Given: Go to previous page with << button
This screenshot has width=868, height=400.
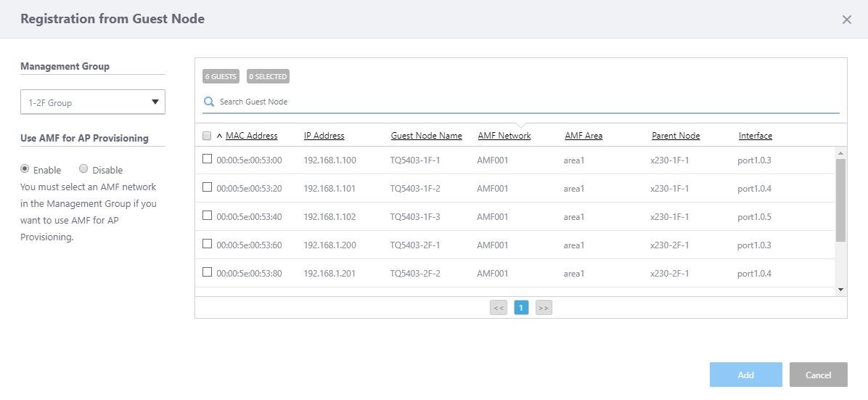Looking at the screenshot, I should pyautogui.click(x=498, y=308).
